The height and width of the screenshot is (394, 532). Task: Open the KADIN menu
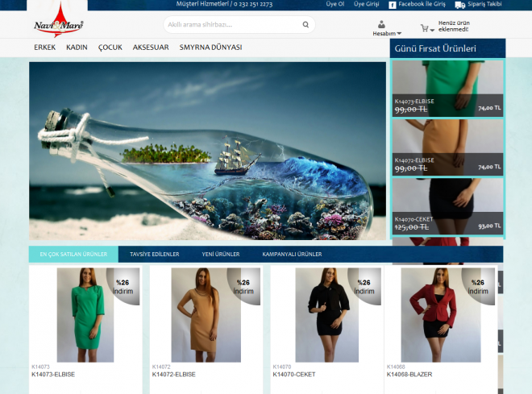tap(77, 48)
